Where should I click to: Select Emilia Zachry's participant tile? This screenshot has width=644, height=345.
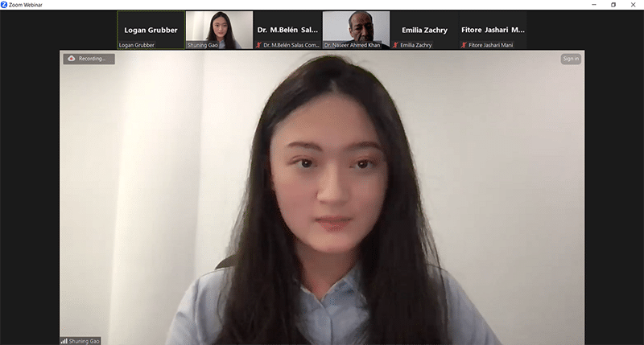(424, 30)
